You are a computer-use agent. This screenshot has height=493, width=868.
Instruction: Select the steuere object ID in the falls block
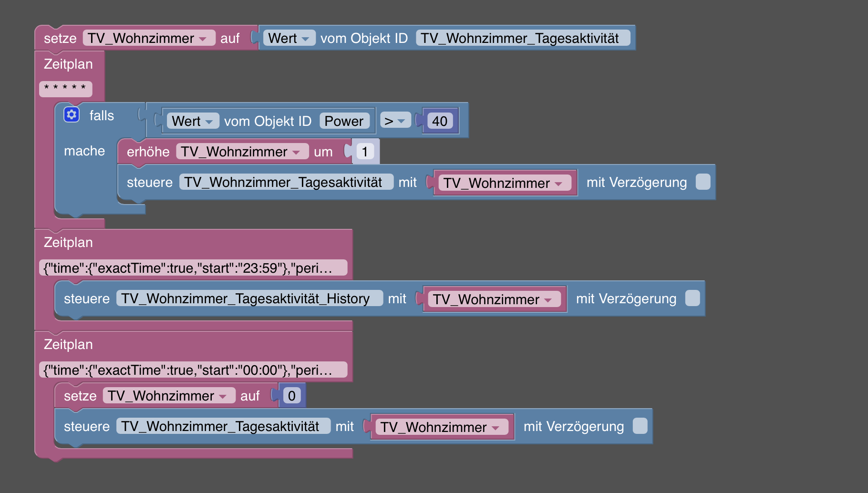point(287,182)
